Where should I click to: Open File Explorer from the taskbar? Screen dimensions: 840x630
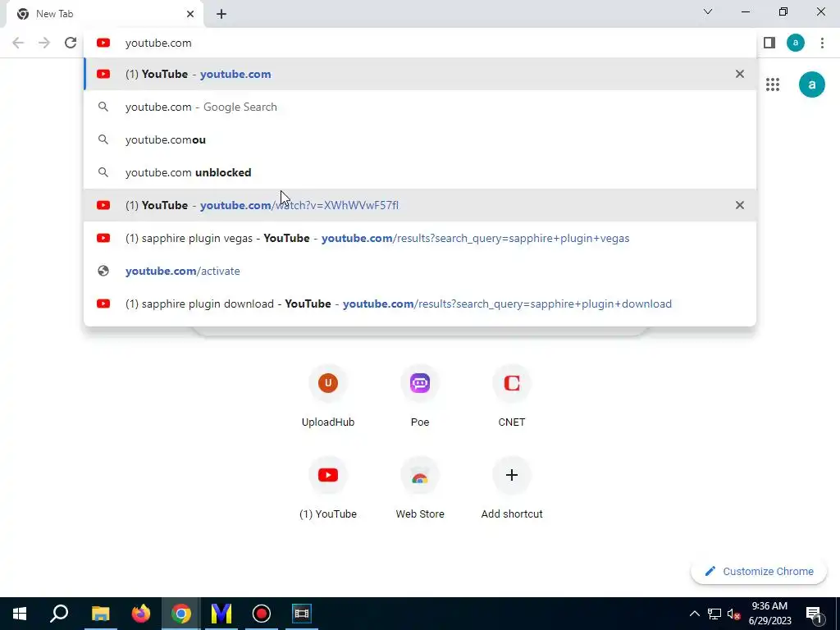[x=100, y=614]
